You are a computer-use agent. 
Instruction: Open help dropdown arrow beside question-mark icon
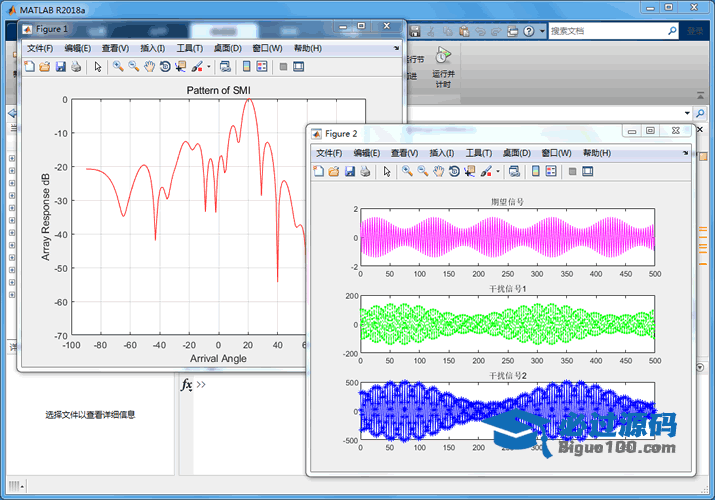[541, 31]
